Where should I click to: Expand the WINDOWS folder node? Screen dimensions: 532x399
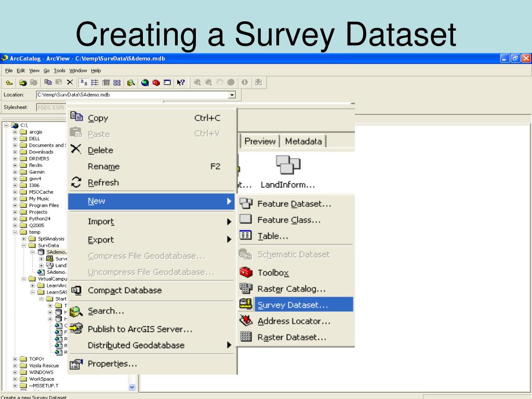(15, 372)
